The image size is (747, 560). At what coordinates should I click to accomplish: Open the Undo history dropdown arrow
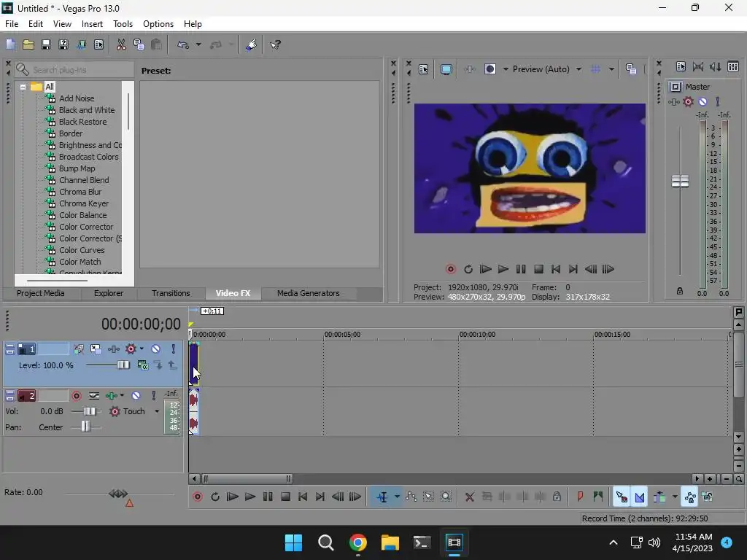tap(198, 44)
